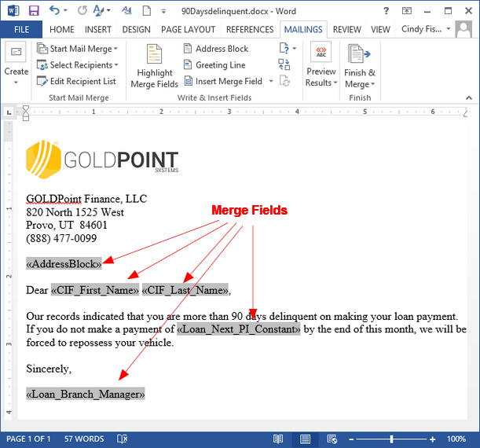Insert a Greeting Line field

point(214,65)
